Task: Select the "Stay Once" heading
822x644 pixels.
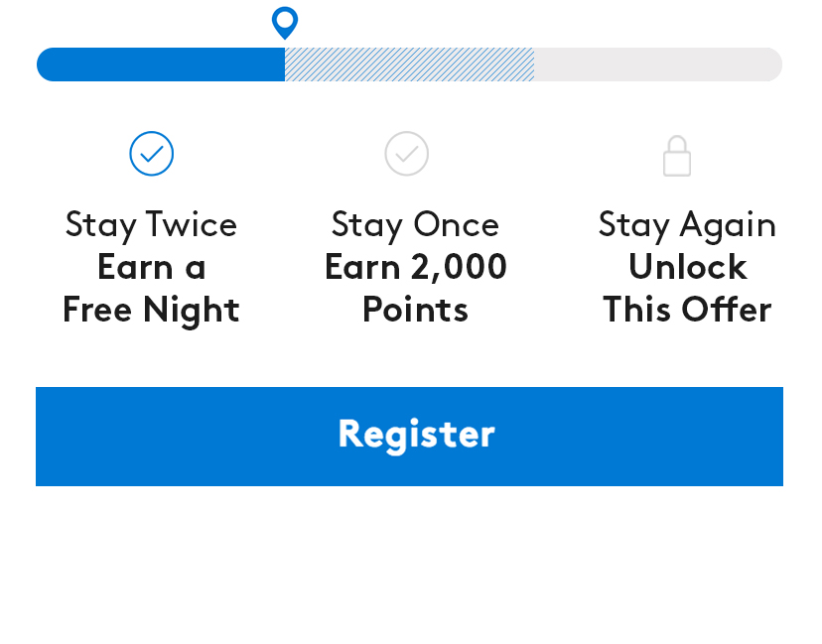Action: click(x=415, y=225)
